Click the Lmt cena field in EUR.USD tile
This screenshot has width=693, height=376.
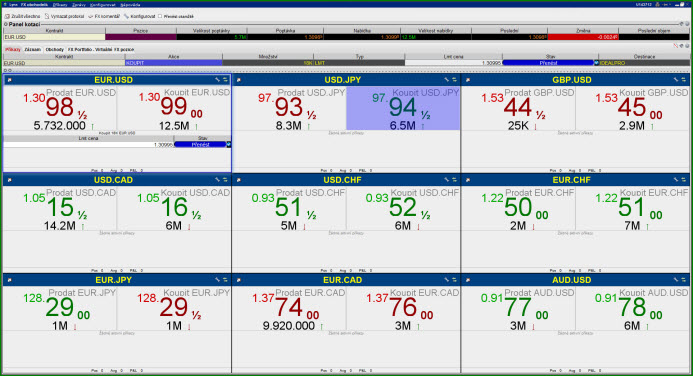[88, 144]
